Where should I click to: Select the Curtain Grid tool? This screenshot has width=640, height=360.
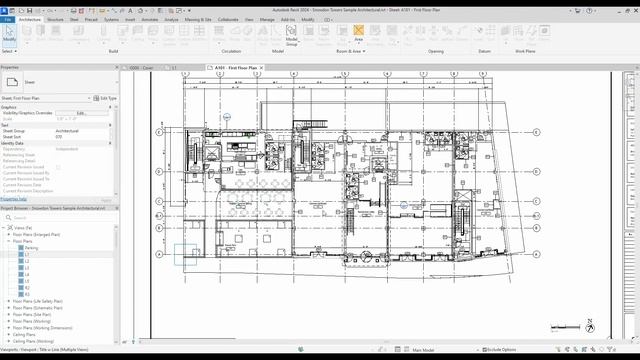(x=184, y=34)
